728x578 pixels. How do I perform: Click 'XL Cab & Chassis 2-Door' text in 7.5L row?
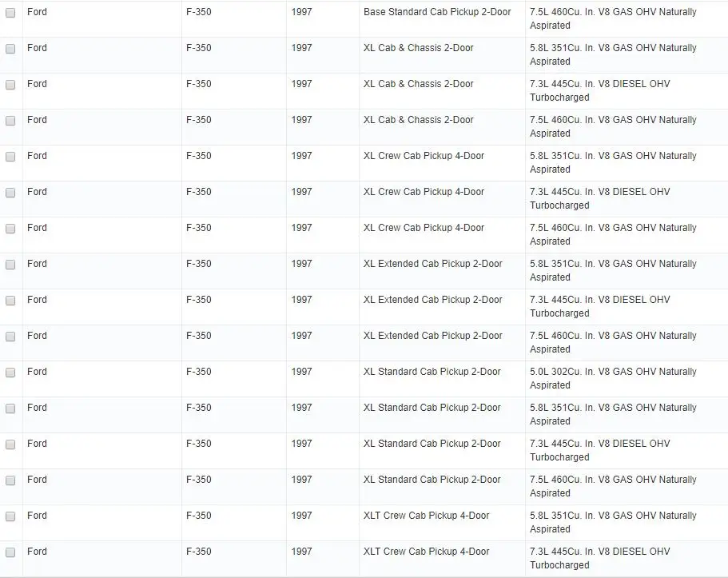coord(418,120)
